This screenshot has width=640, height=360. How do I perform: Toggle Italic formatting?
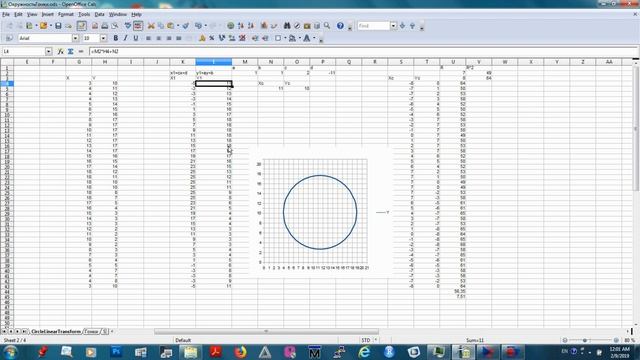point(125,38)
